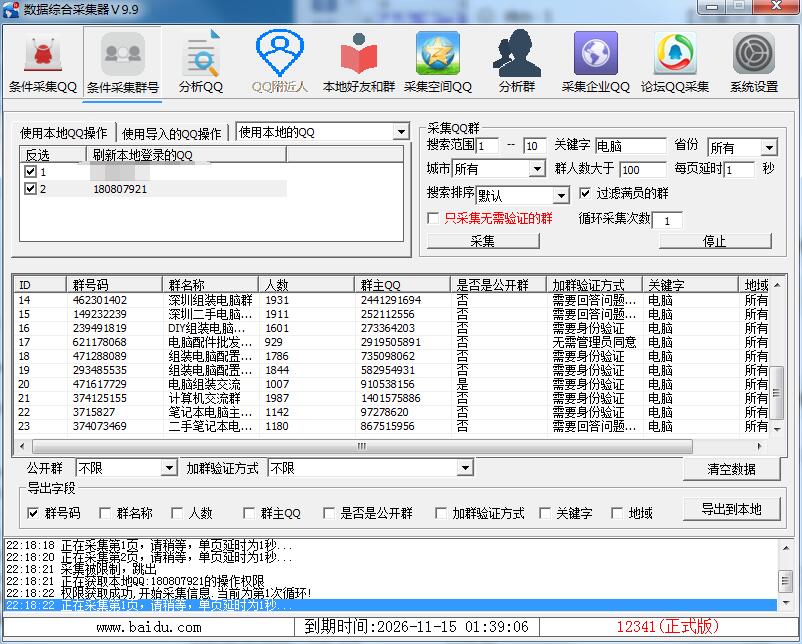Enable 加群验证方式 export field checkbox
This screenshot has height=644, width=802.
[440, 513]
